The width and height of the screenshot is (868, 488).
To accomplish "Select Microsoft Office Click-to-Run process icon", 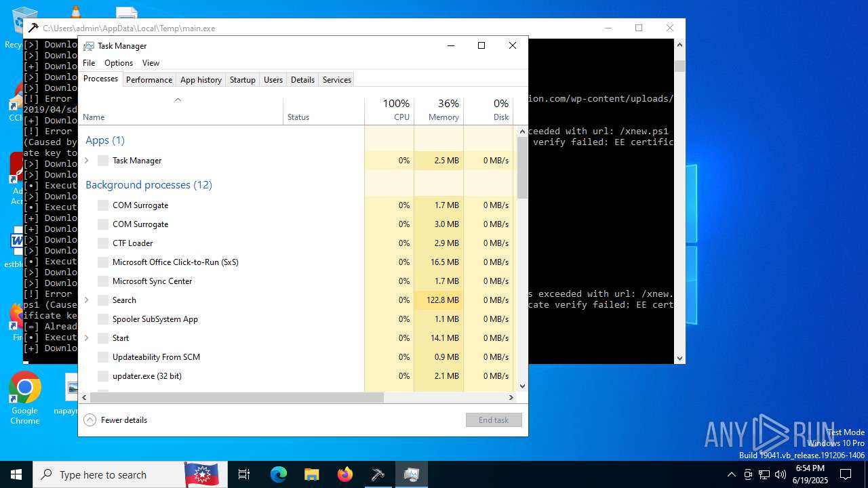I will [x=103, y=262].
